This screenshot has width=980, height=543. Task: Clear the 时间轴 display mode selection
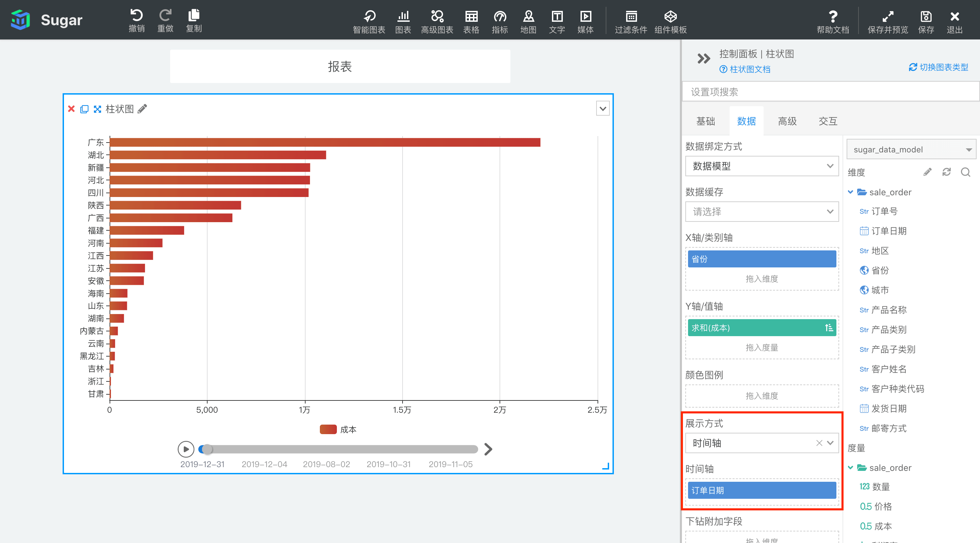tap(819, 443)
